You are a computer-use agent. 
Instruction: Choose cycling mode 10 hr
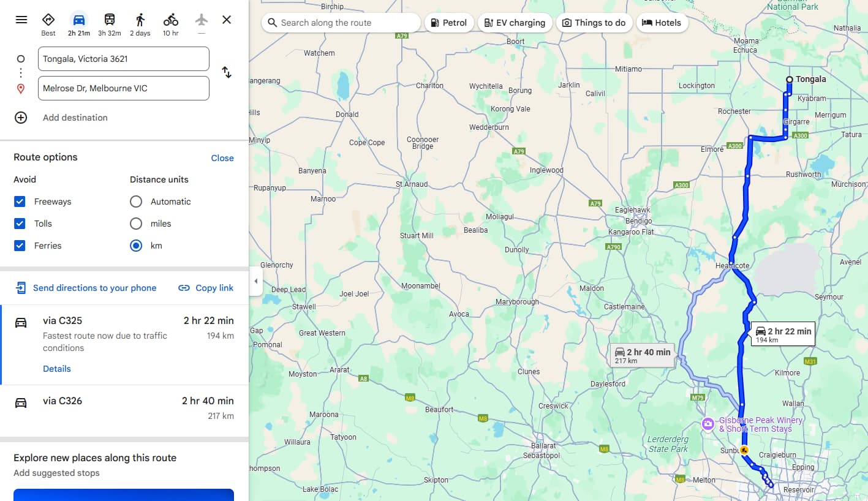click(x=171, y=24)
